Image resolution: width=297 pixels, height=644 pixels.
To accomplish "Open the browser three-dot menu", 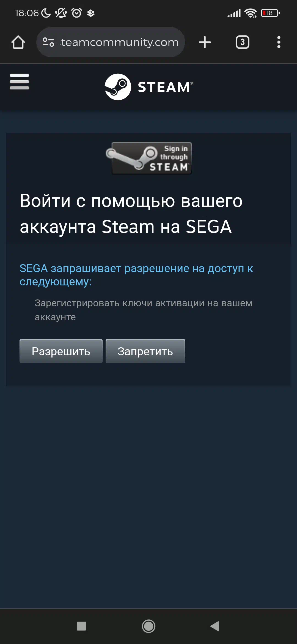I will [279, 42].
